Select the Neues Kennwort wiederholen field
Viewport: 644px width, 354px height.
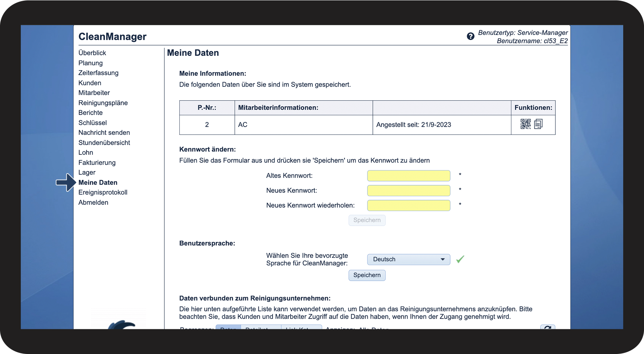click(x=408, y=206)
